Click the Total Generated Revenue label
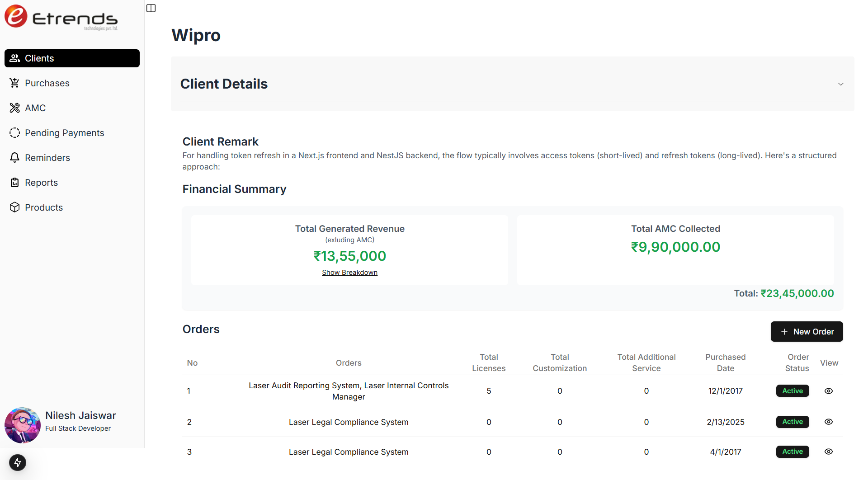This screenshot has width=868, height=480. click(x=349, y=229)
